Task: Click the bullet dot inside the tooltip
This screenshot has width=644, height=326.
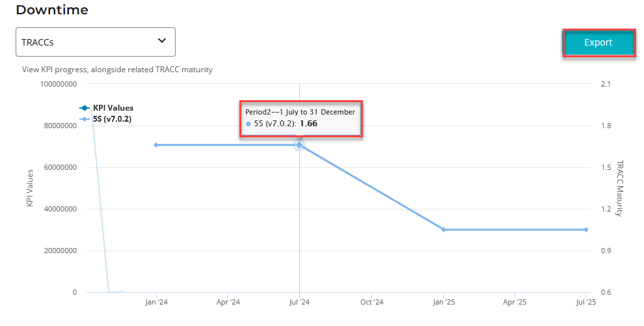Action: 248,124
